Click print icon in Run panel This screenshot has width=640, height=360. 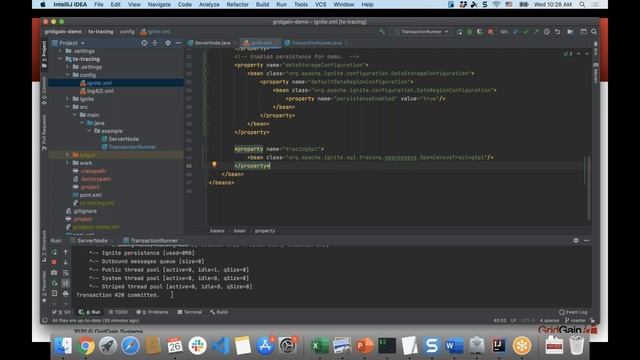[x=65, y=293]
